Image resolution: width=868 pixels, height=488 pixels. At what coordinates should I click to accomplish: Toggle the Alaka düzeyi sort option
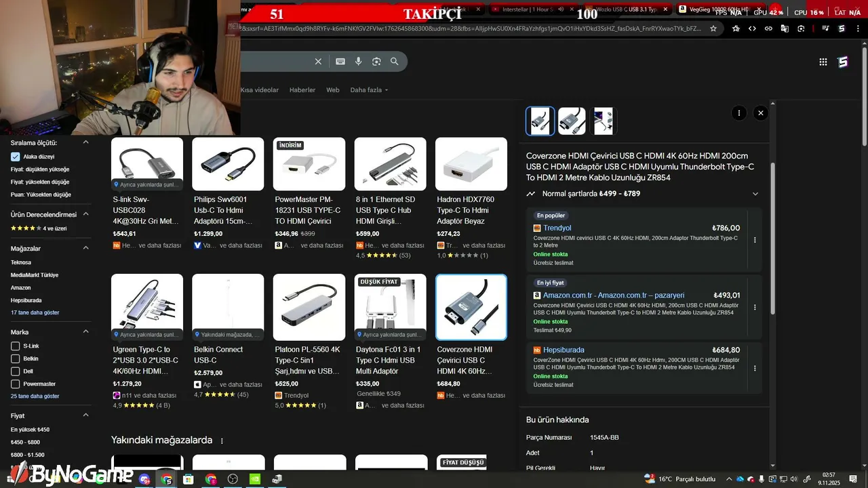tap(16, 157)
